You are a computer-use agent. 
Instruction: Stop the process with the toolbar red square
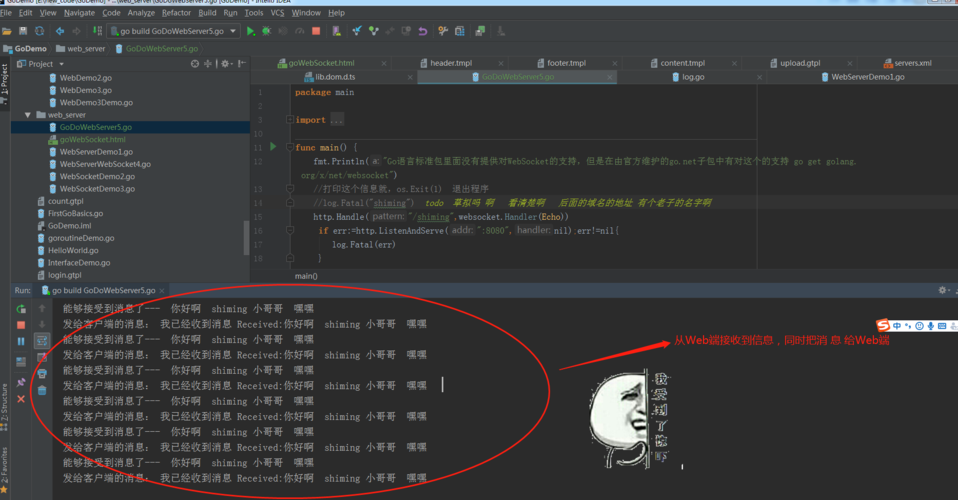(316, 31)
